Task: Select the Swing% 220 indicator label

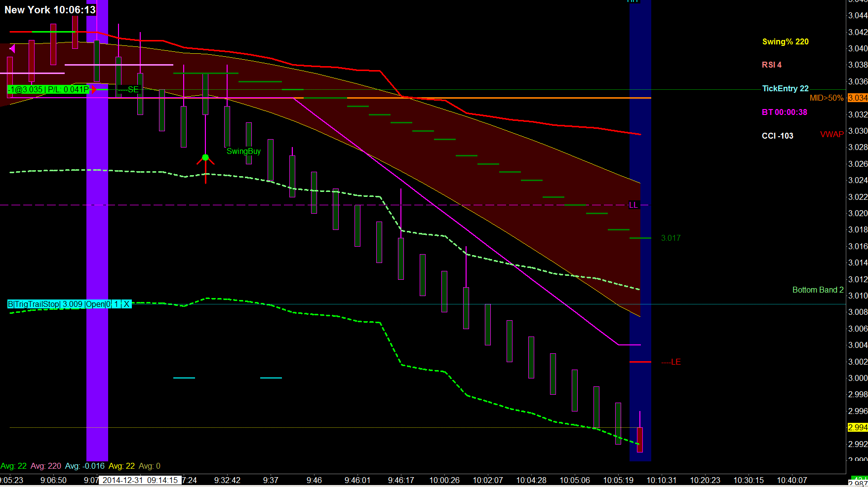Action: pos(785,41)
